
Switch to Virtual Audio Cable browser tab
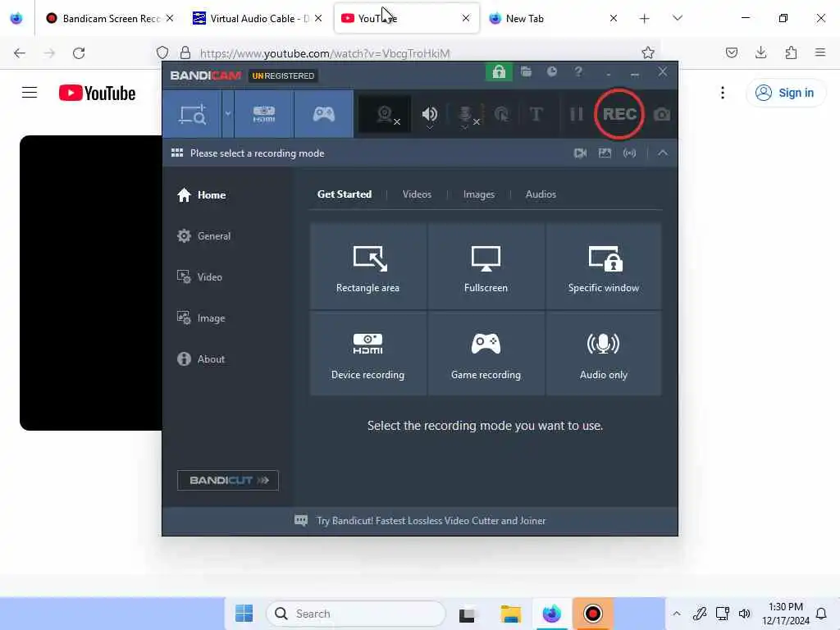click(256, 18)
